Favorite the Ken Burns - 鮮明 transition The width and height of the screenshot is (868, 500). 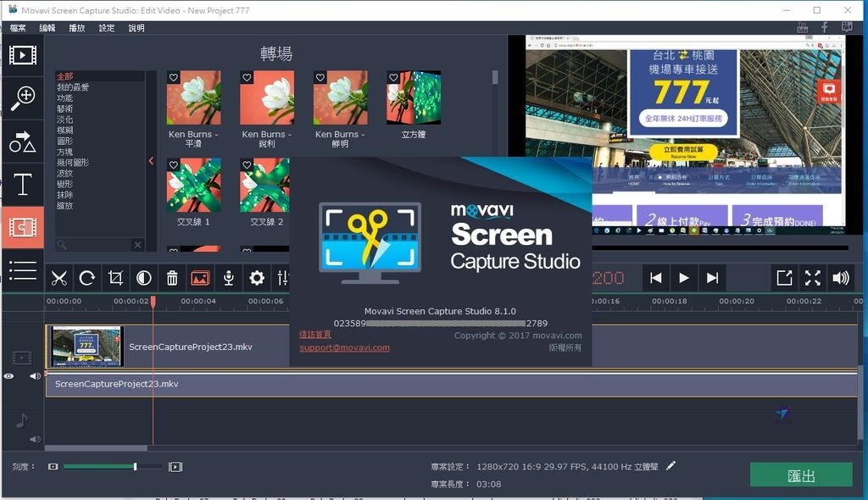point(320,77)
